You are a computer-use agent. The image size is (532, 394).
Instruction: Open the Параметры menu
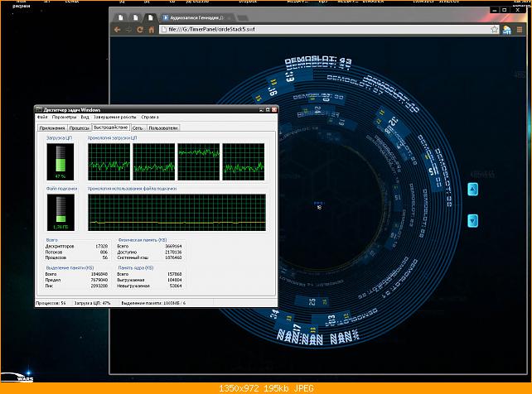[x=65, y=117]
